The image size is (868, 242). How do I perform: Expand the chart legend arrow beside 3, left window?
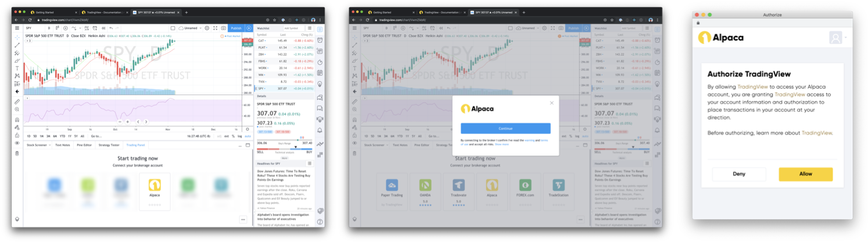coord(27,41)
